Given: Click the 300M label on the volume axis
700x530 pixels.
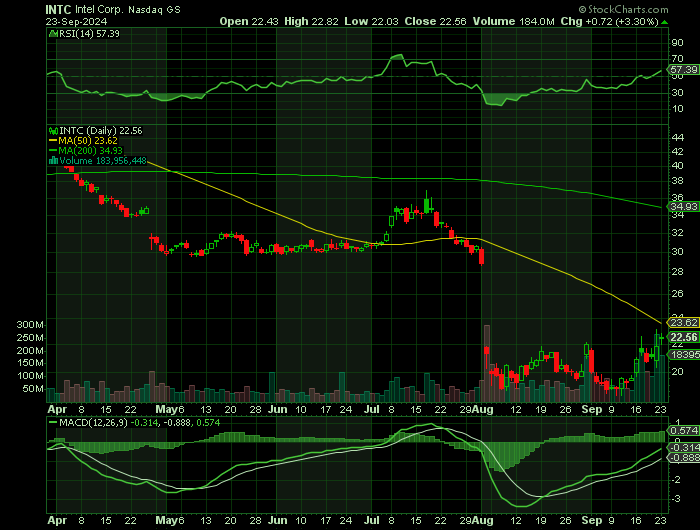Looking at the screenshot, I should point(30,325).
